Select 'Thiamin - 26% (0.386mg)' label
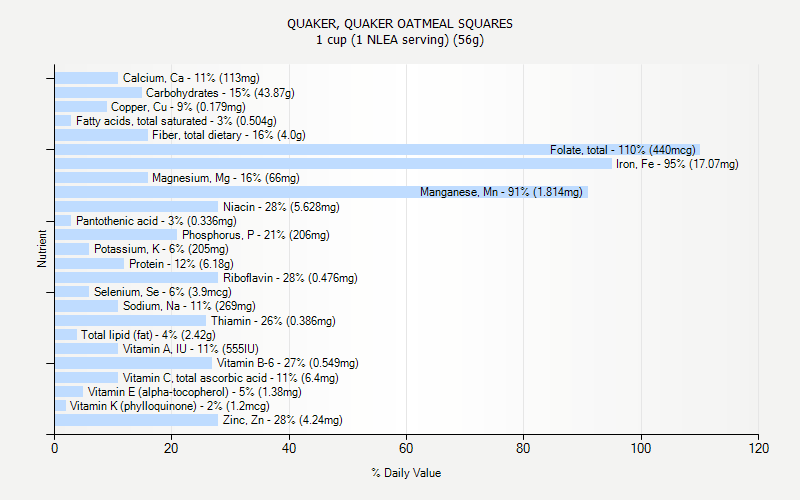Screen dimensions: 800x500 pos(273,321)
